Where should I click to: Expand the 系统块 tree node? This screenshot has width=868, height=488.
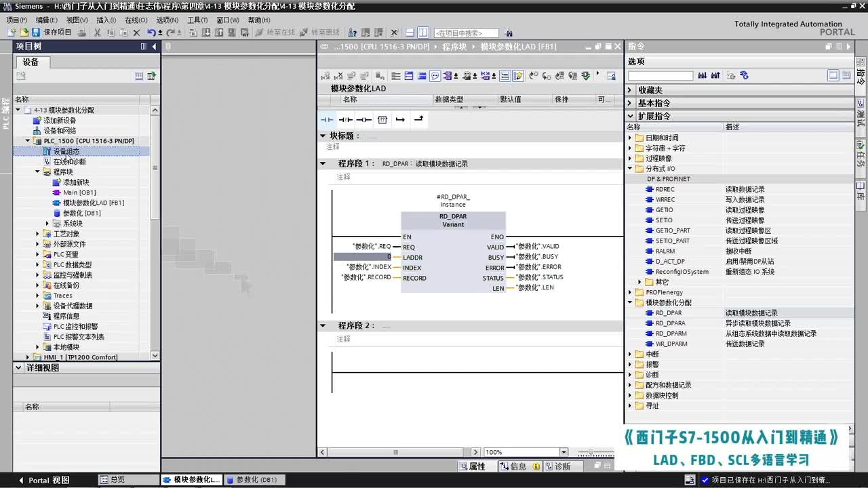tap(47, 224)
